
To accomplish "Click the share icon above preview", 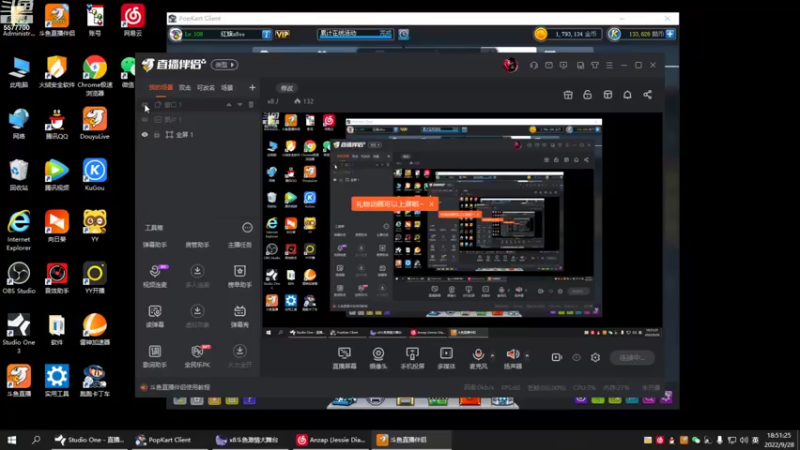I will (647, 95).
